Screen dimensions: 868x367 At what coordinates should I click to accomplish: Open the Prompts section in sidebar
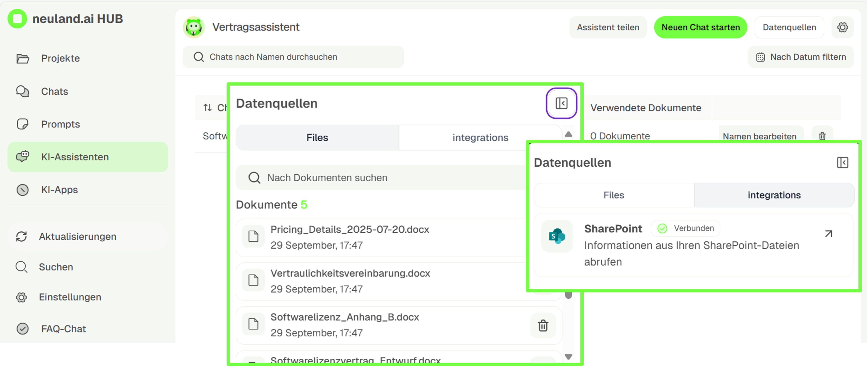pos(61,124)
